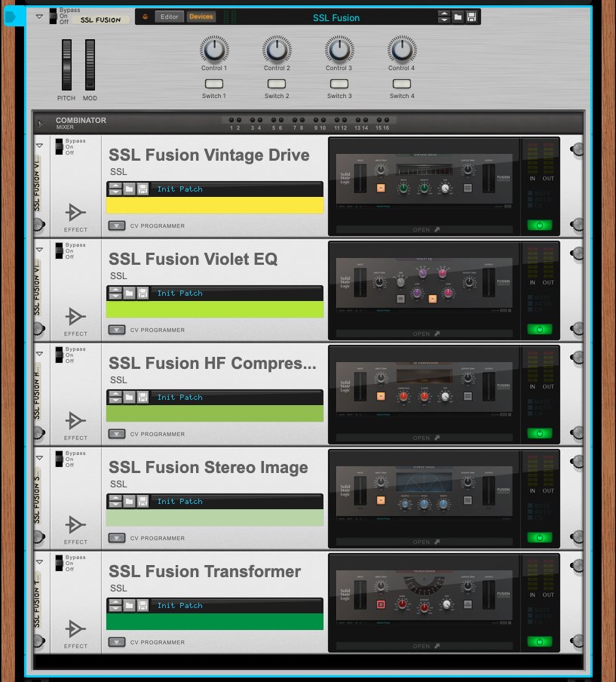
Task: Toggle green power button on HF Compressor
Action: pyautogui.click(x=540, y=433)
